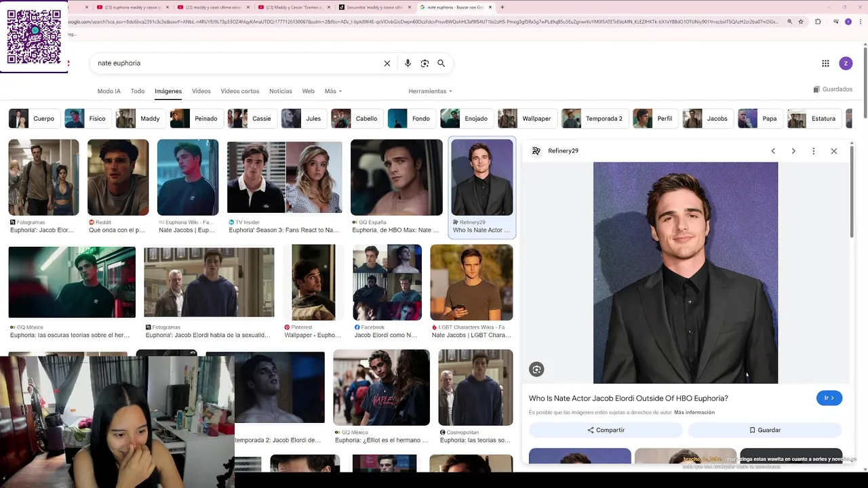
Task: Submit search with magnifier icon
Action: (x=441, y=63)
